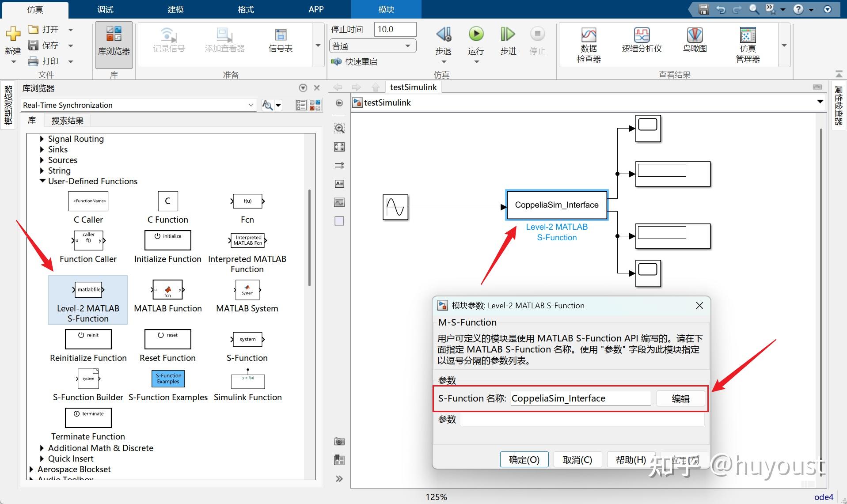
Task: Click the stop time input field
Action: (x=395, y=29)
